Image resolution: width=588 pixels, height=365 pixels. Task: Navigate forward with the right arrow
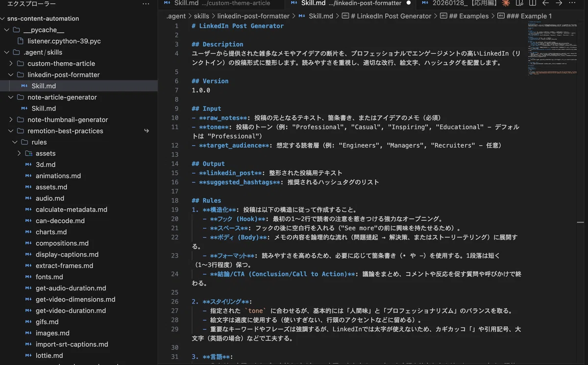coord(559,3)
